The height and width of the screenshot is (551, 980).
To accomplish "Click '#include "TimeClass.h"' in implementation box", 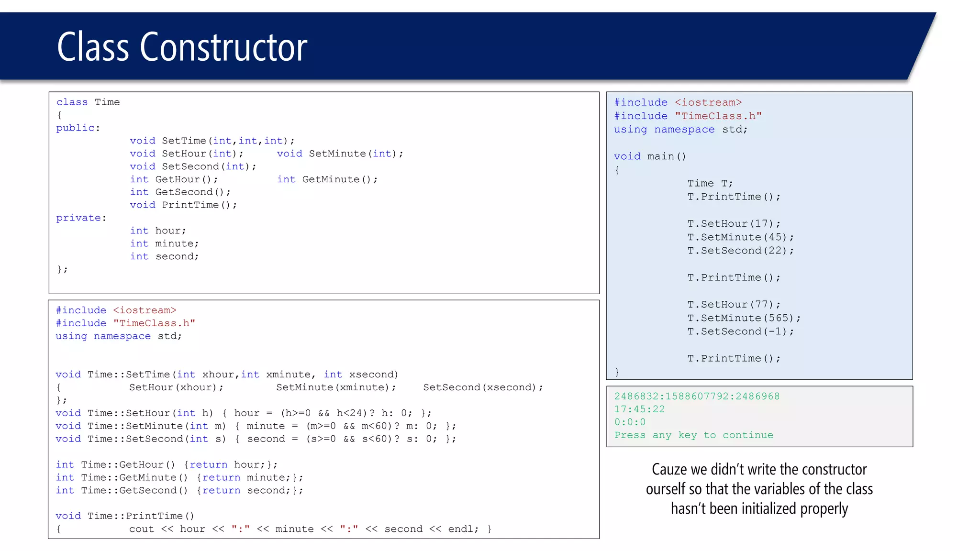I will 125,323.
